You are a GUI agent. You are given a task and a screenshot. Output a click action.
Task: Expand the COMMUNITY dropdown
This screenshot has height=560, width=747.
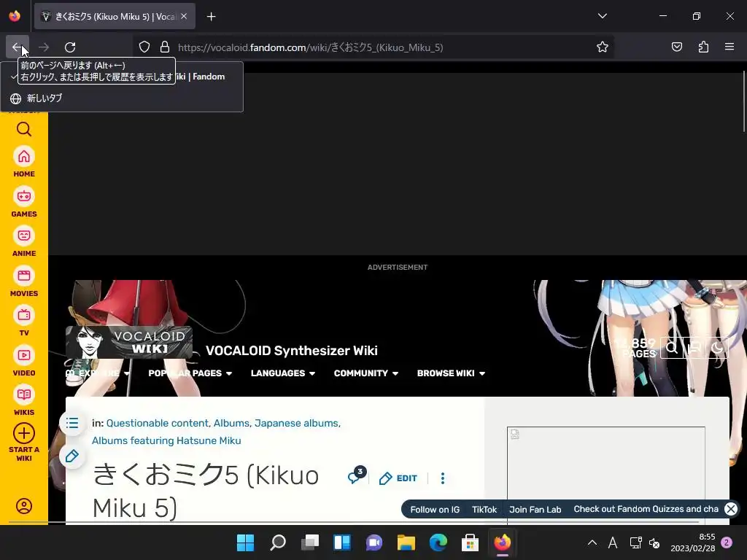(366, 373)
